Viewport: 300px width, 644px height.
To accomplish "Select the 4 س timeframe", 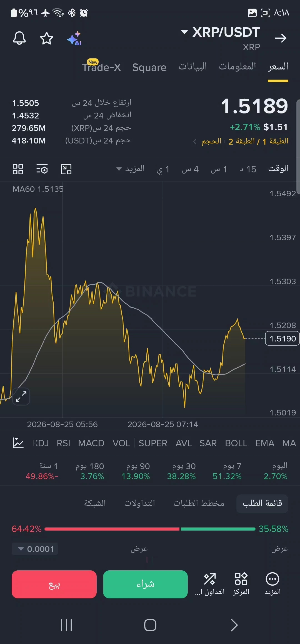I will tap(190, 169).
